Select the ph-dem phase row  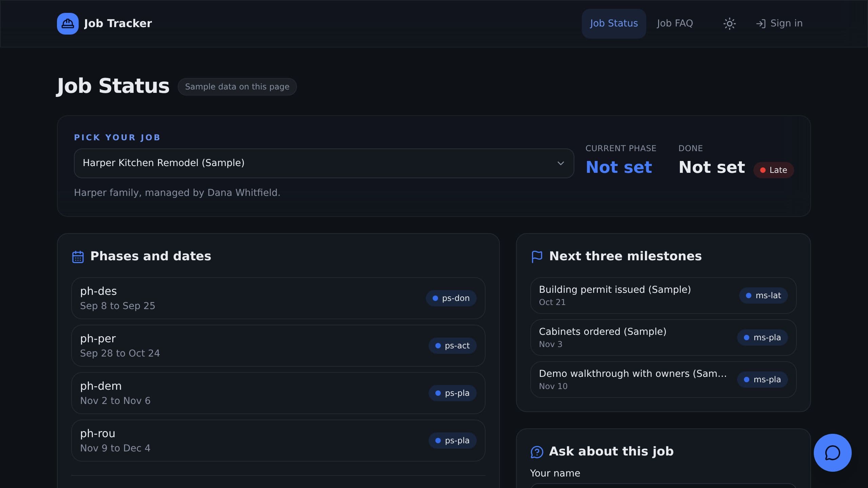[278, 393]
